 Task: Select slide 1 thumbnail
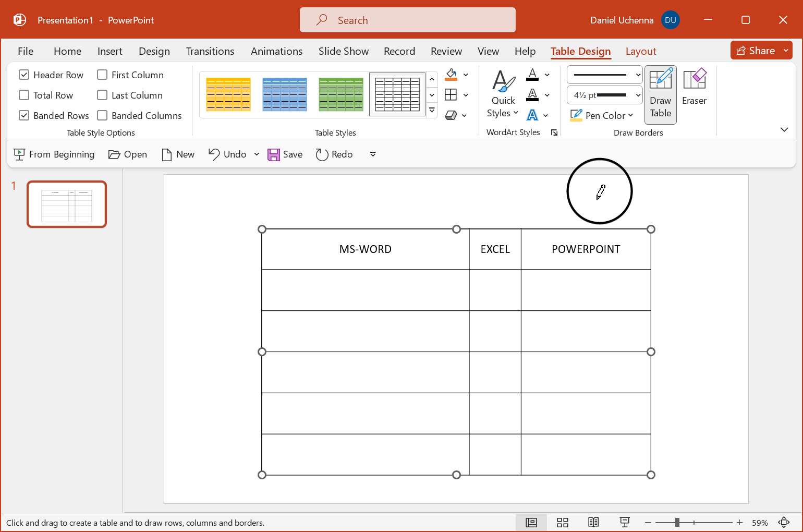(67, 204)
